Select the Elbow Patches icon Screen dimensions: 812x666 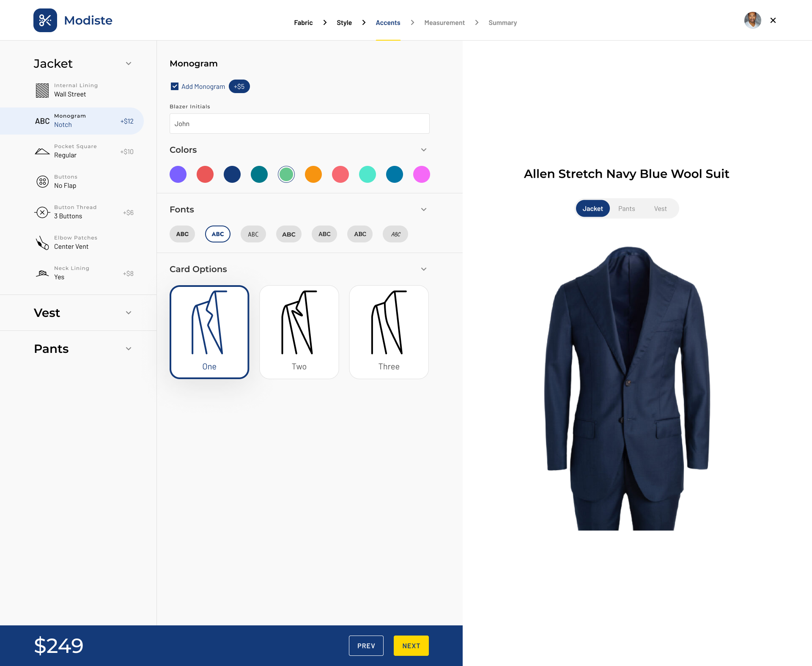(42, 242)
